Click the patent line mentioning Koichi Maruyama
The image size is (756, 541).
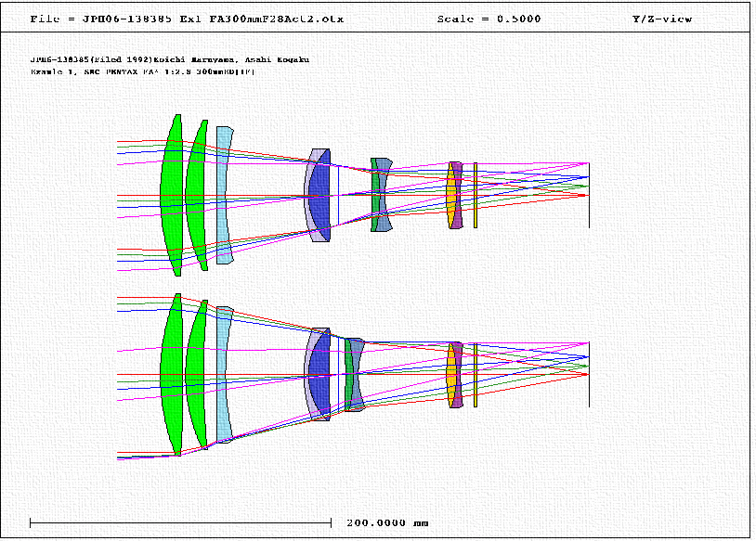coord(170,59)
